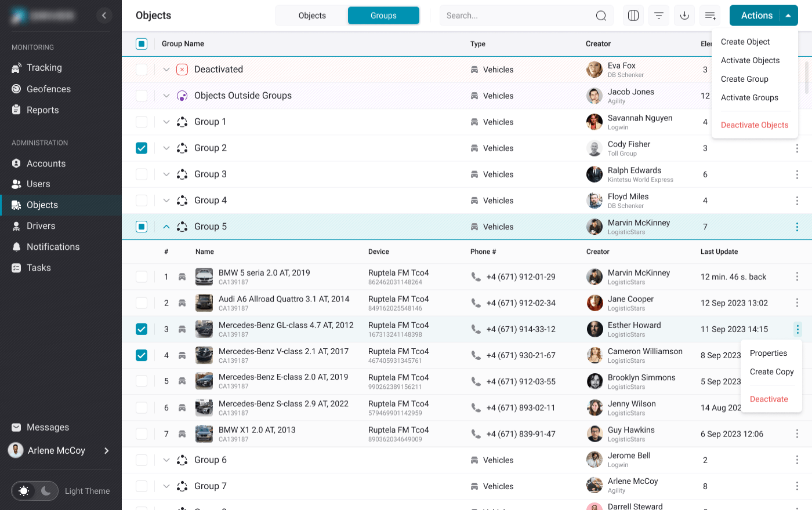Switch to the Objects tab

coord(312,16)
